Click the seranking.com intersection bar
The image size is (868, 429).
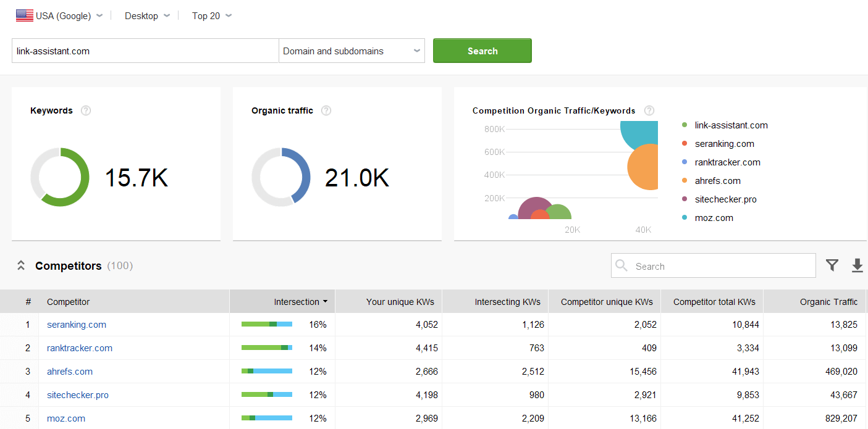pos(267,324)
